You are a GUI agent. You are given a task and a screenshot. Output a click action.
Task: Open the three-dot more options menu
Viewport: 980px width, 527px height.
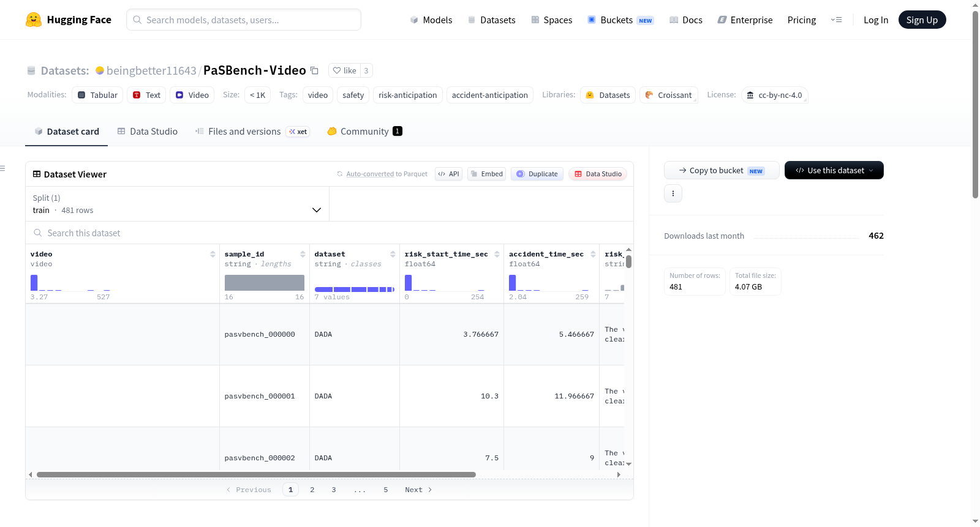pos(673,193)
